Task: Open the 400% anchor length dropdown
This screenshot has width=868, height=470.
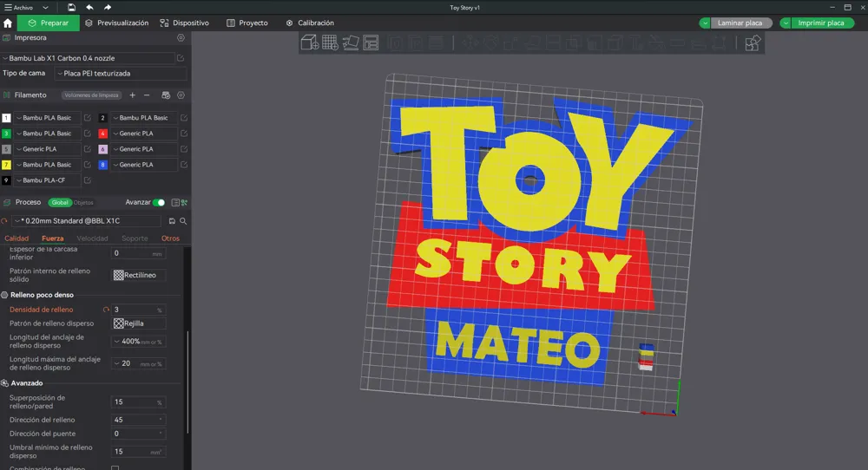Action: [138, 342]
